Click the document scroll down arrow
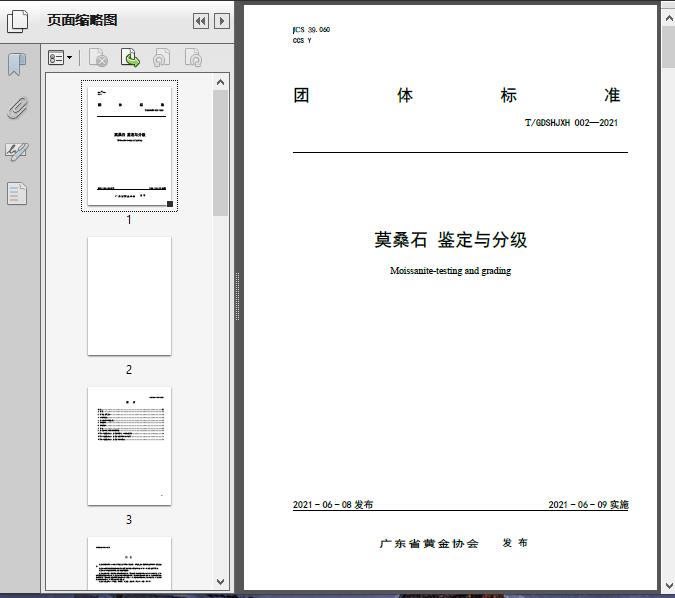The image size is (675, 598). point(669,586)
